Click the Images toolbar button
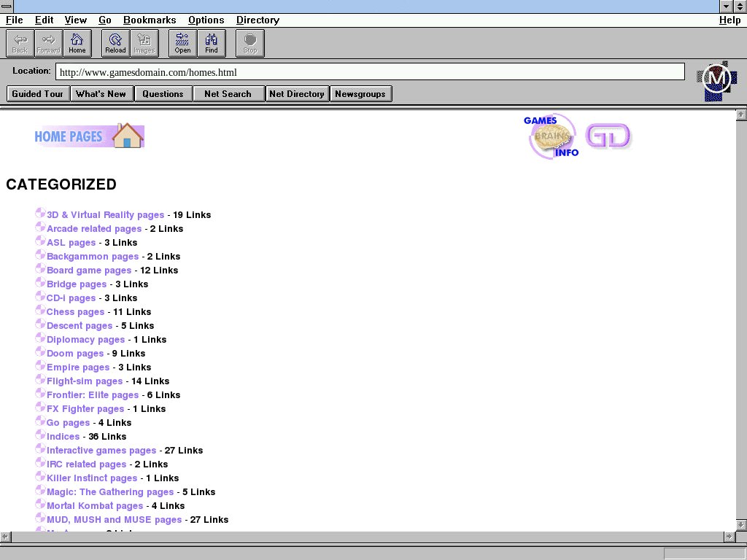 click(144, 43)
